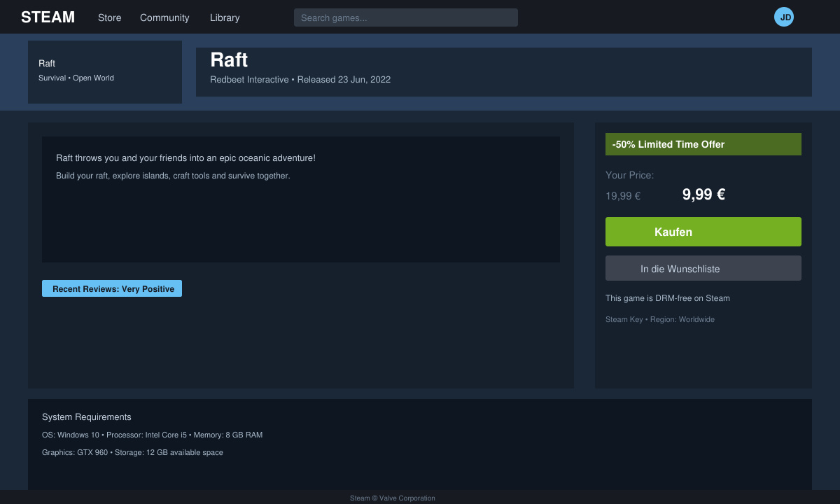The image size is (840, 504).
Task: Click the original price 19,99 €
Action: [x=623, y=196]
